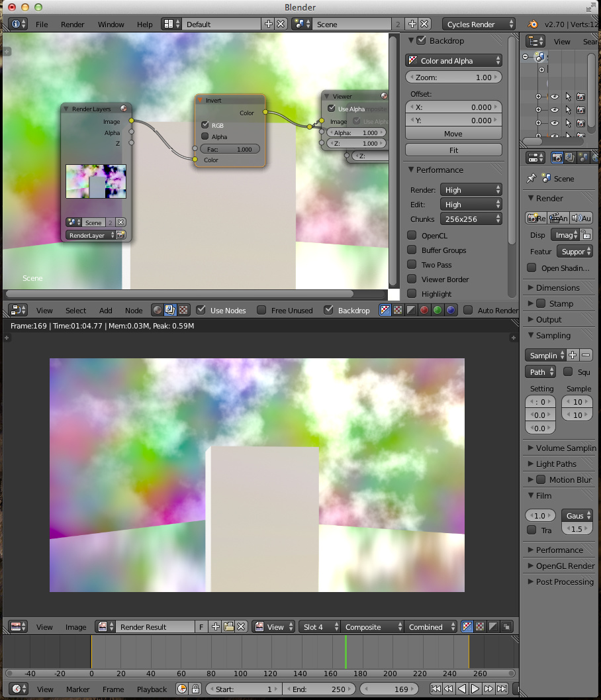Jump to last frame in timeline

point(502,689)
